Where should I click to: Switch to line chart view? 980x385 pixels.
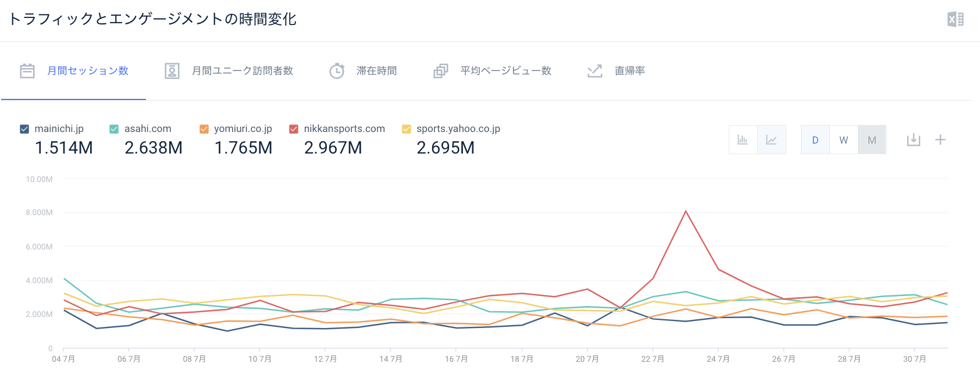coord(771,140)
